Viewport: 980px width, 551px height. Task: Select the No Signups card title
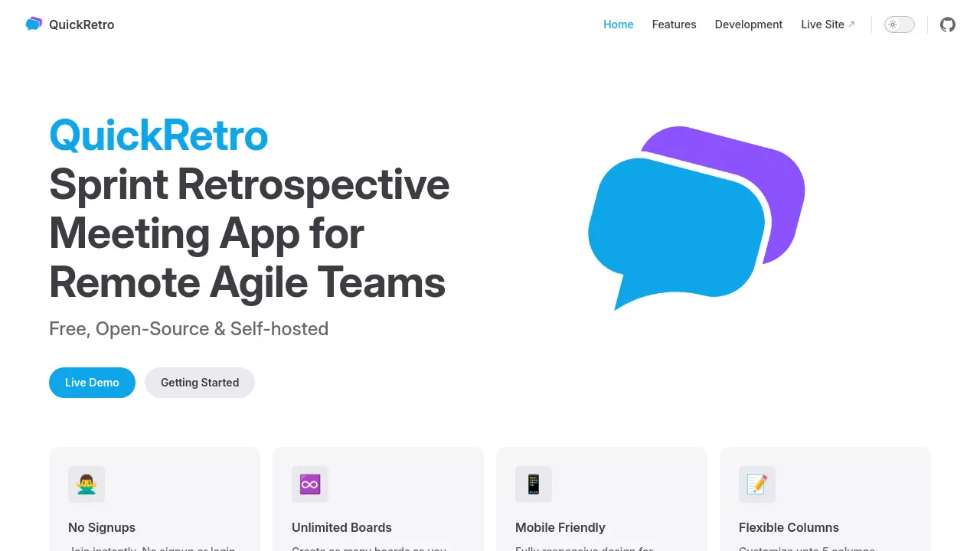click(102, 527)
